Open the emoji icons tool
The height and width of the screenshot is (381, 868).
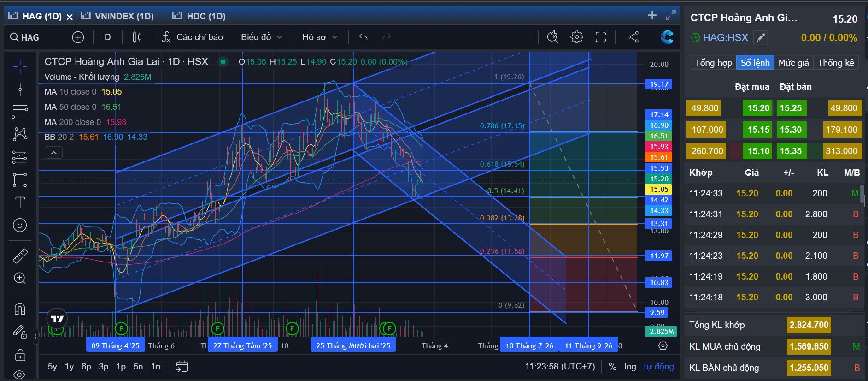(x=20, y=225)
